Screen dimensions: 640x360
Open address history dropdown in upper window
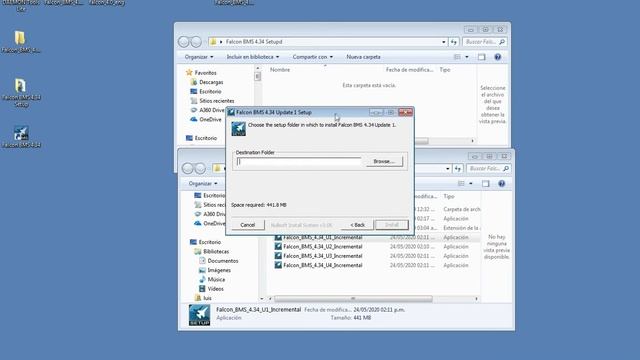(444, 42)
